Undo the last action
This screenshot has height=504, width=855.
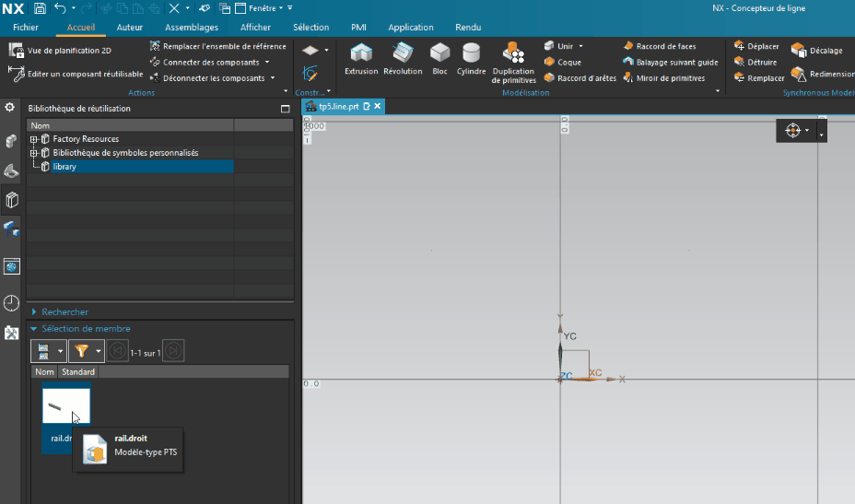(61, 8)
